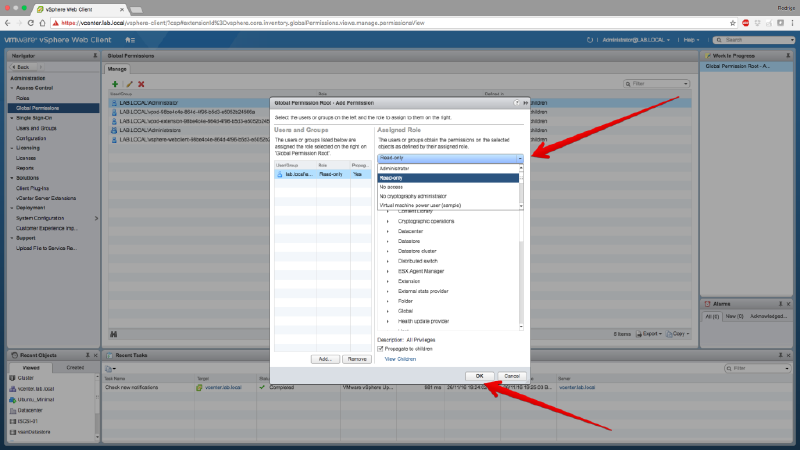
Task: Collapse the Access Control section in Navigator
Action: point(13,87)
